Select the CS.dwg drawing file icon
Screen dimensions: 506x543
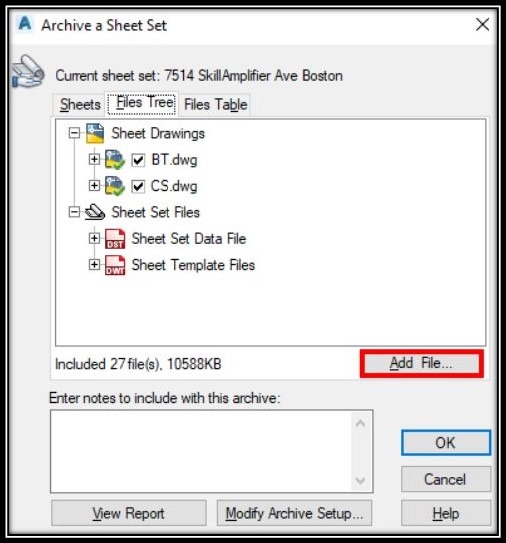tap(115, 186)
